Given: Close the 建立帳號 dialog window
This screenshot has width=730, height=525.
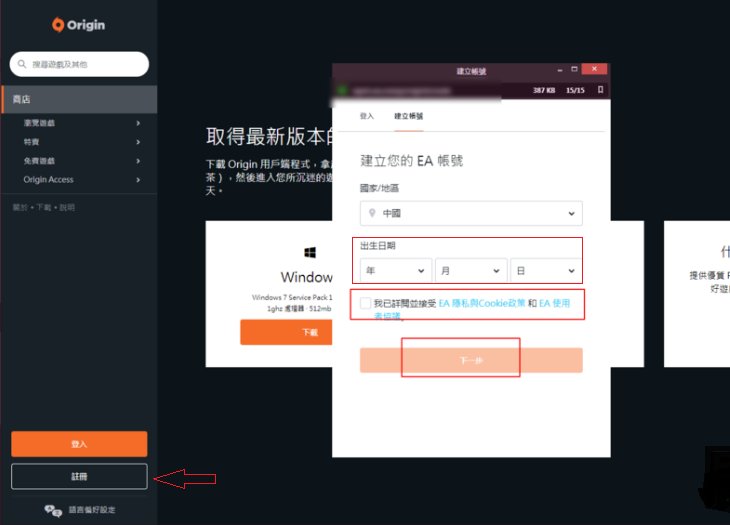Looking at the screenshot, I should coord(595,69).
